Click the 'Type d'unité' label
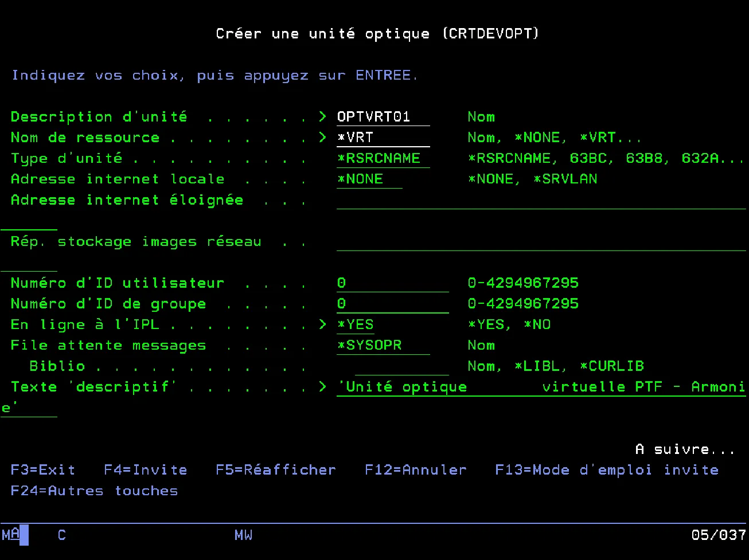 67,158
